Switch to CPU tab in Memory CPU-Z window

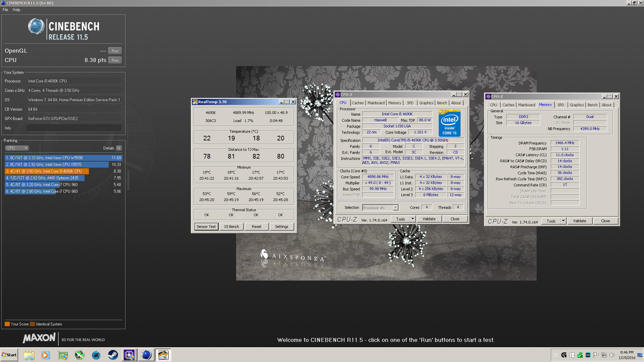click(x=494, y=105)
